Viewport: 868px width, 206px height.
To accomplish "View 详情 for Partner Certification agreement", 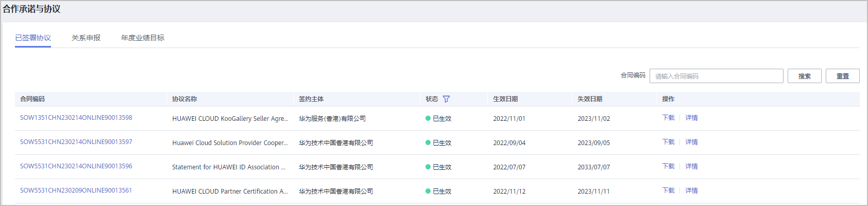I will tap(691, 191).
